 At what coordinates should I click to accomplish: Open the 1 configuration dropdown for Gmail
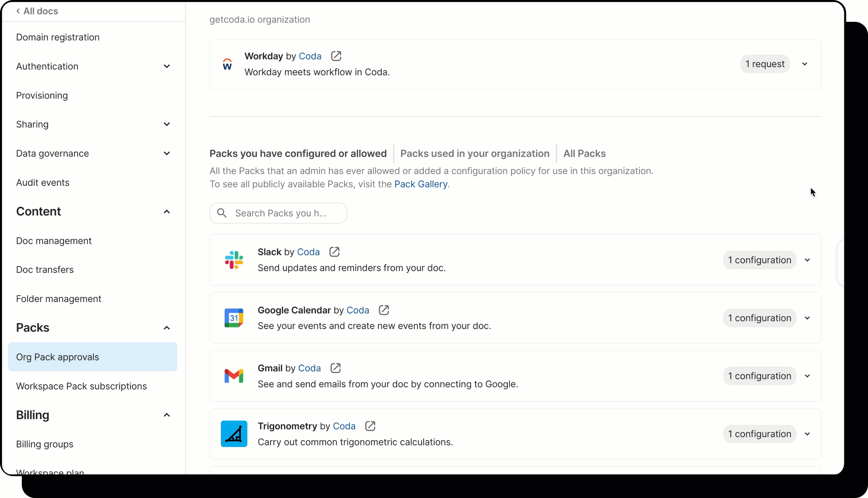tap(808, 376)
